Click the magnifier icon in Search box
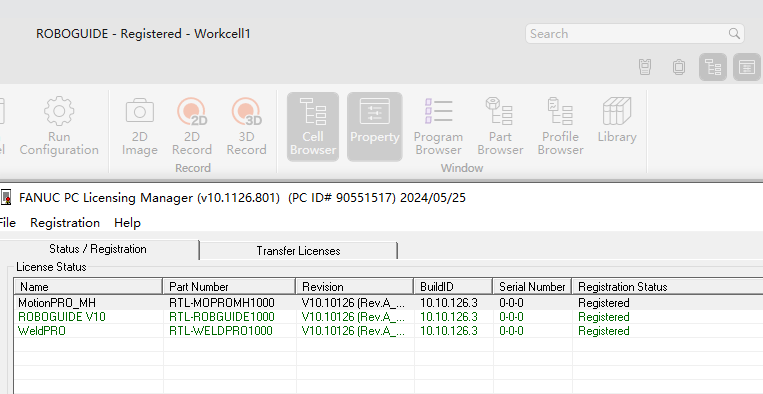The image size is (763, 394). tap(734, 34)
